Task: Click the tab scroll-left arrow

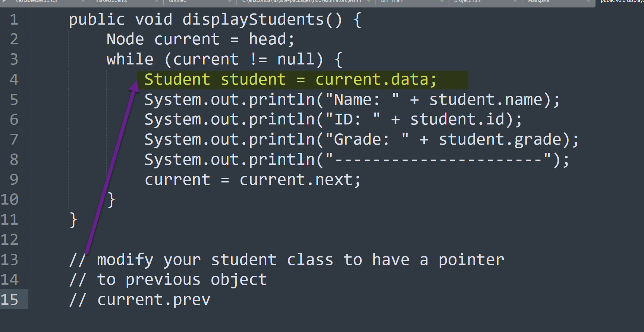Action: (x=4, y=1)
